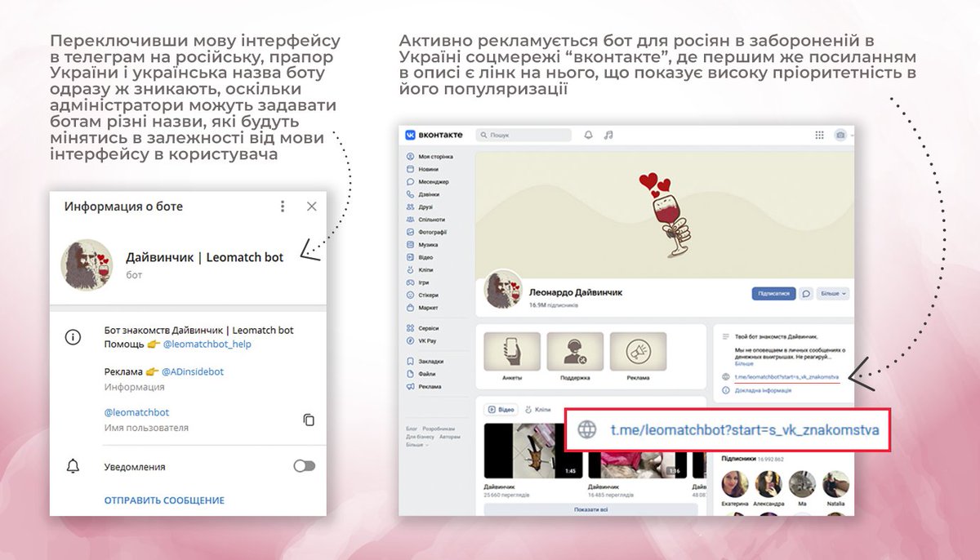Screen dimensions: 980x560
Task: Open the Анкеты menu tile
Action: point(512,357)
